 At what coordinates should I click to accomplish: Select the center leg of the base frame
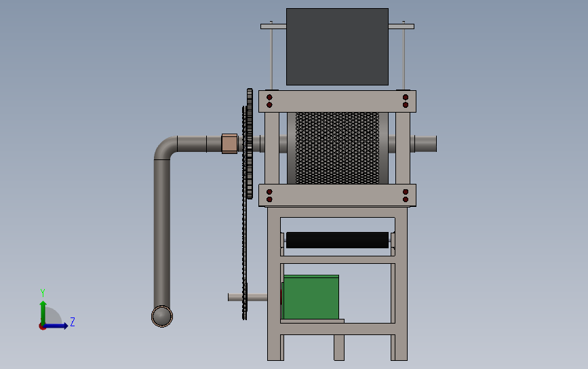coord(339,347)
